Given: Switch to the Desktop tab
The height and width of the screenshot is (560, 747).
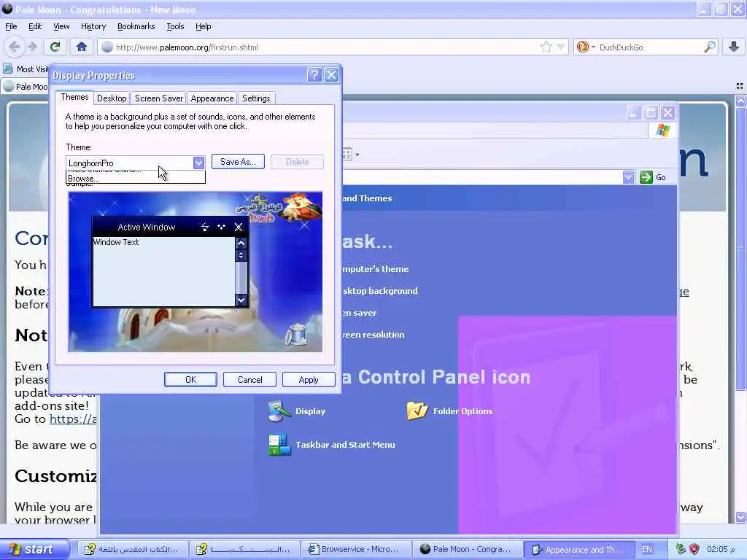Looking at the screenshot, I should click(x=112, y=98).
